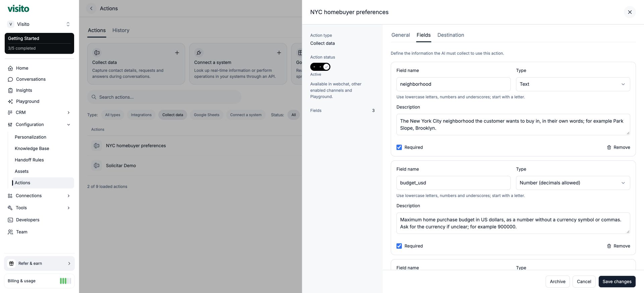Open the History tab
This screenshot has height=293, width=644.
click(121, 30)
